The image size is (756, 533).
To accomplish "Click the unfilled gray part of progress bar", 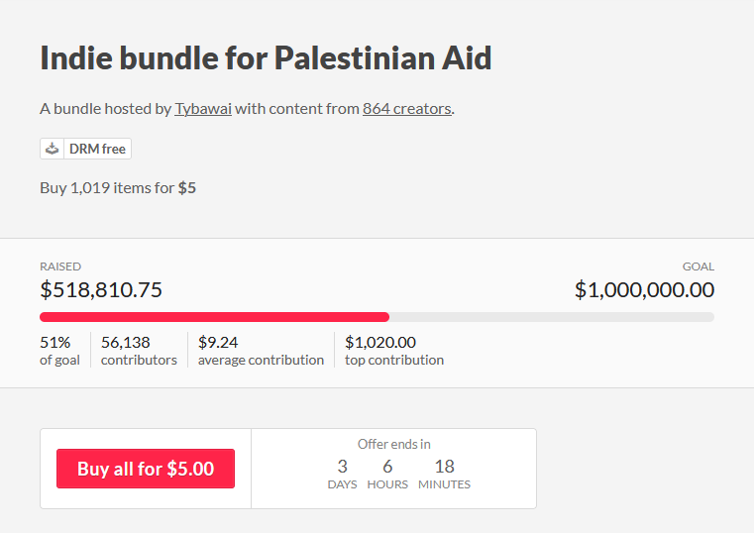I will [551, 317].
